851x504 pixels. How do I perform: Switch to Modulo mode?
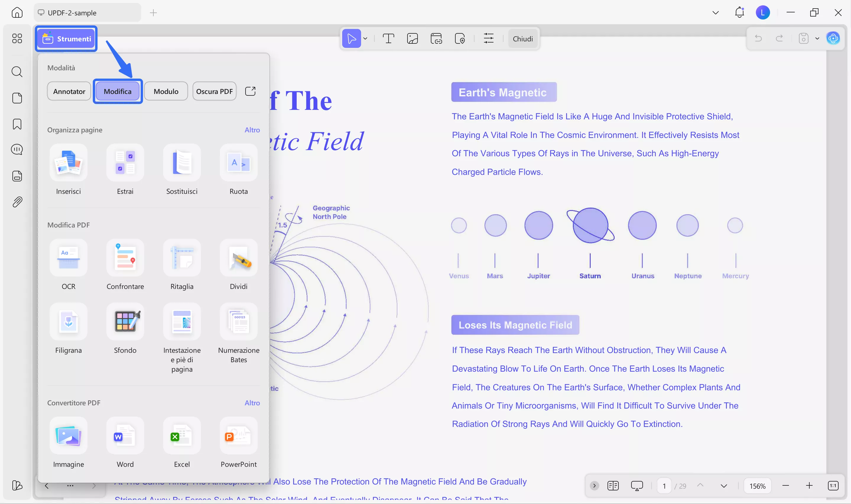(x=166, y=91)
